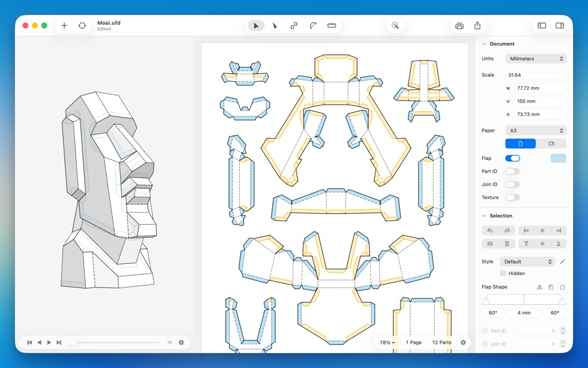588x368 pixels.
Task: Turn off the Flap switch
Action: click(512, 159)
